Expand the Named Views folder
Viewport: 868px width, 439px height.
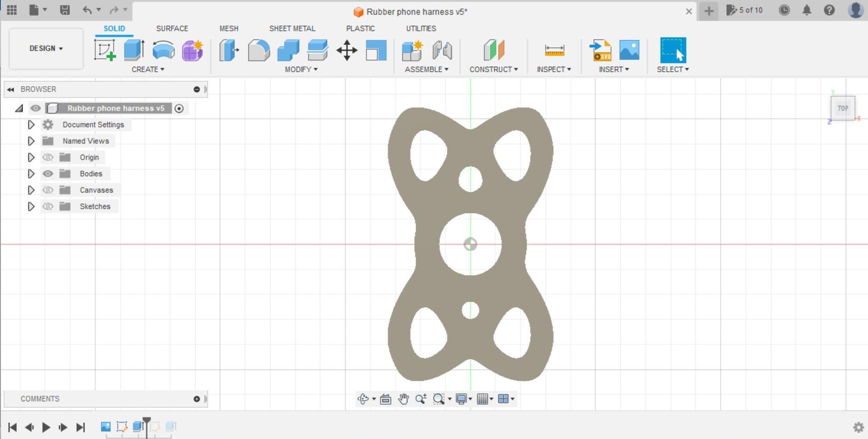(31, 141)
